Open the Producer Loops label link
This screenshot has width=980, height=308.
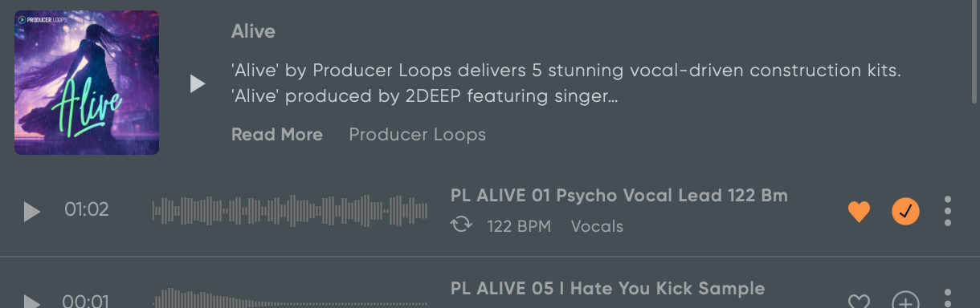418,135
